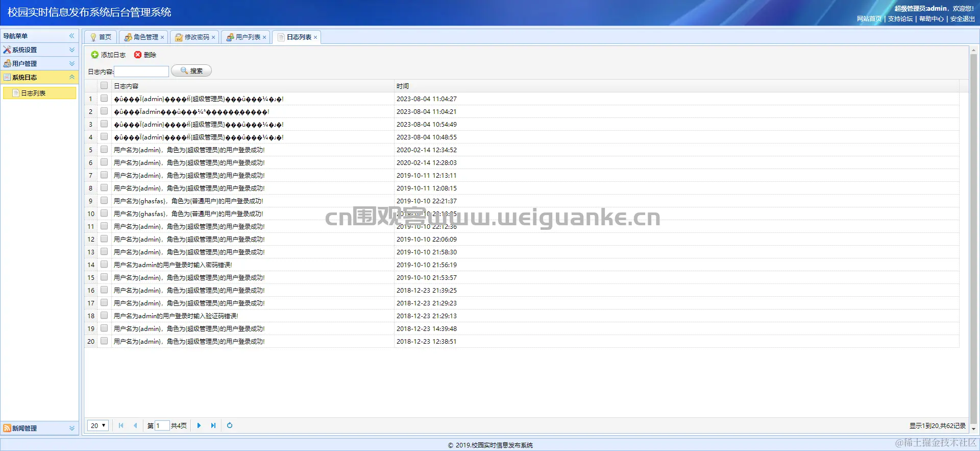980x451 pixels.
Task: Expand the 用户管理 accordion section
Action: pos(71,63)
